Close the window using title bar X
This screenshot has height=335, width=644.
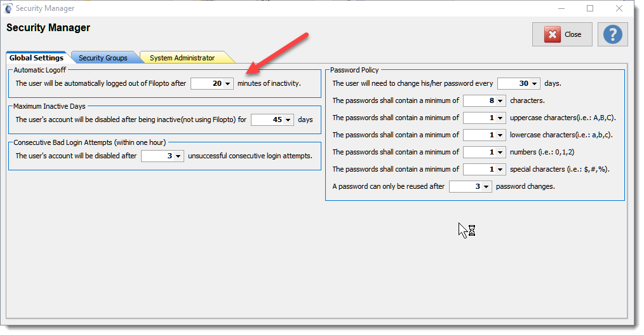pyautogui.click(x=619, y=8)
